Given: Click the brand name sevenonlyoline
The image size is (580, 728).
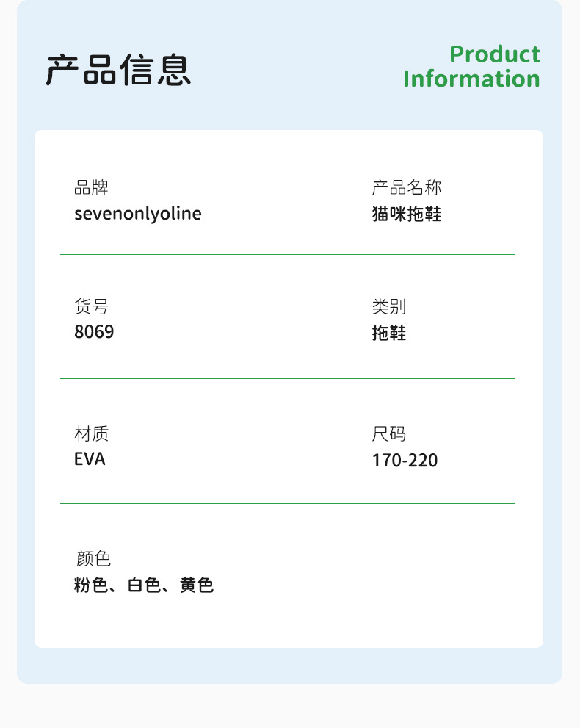Looking at the screenshot, I should coord(137,214).
